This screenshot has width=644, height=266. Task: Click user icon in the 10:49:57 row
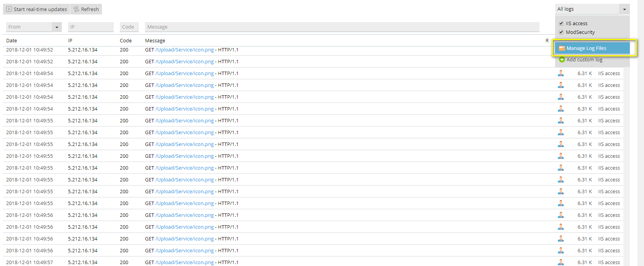[x=561, y=262]
